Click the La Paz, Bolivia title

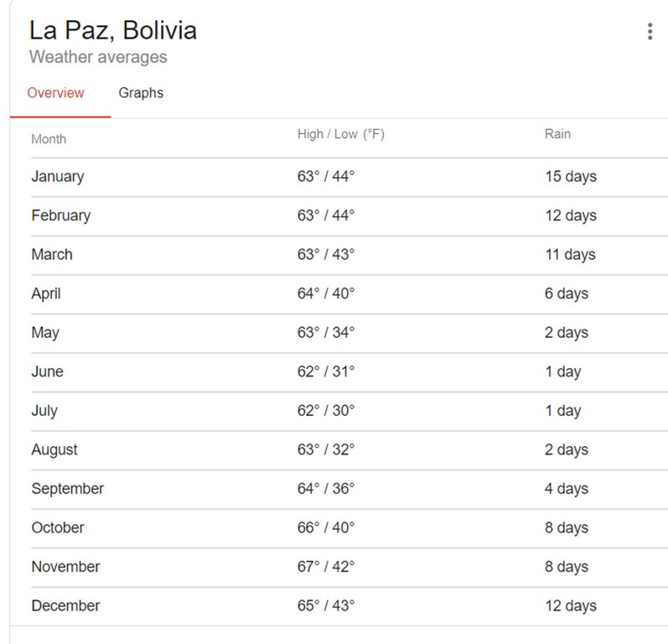tap(113, 30)
